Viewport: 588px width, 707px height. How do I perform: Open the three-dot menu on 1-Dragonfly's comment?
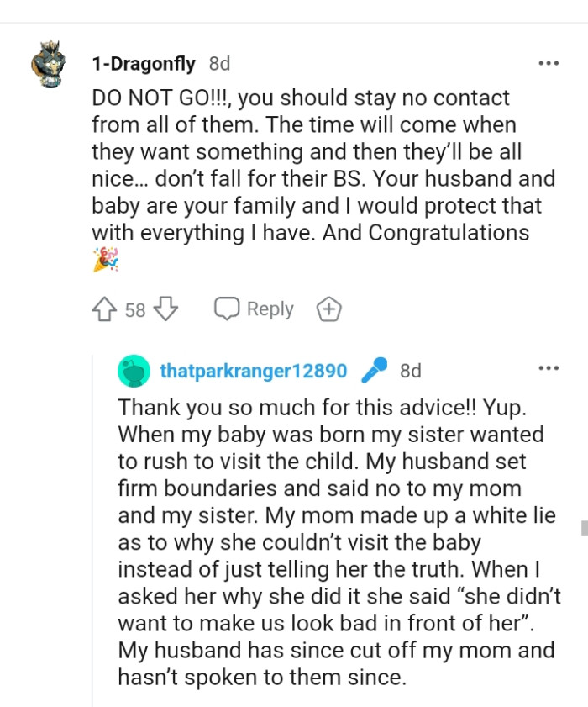(x=549, y=62)
